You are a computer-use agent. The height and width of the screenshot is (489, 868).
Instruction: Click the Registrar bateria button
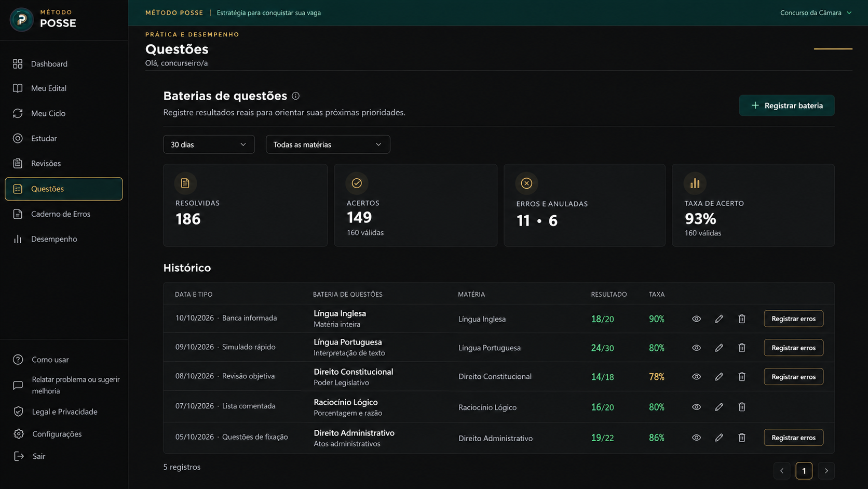786,105
